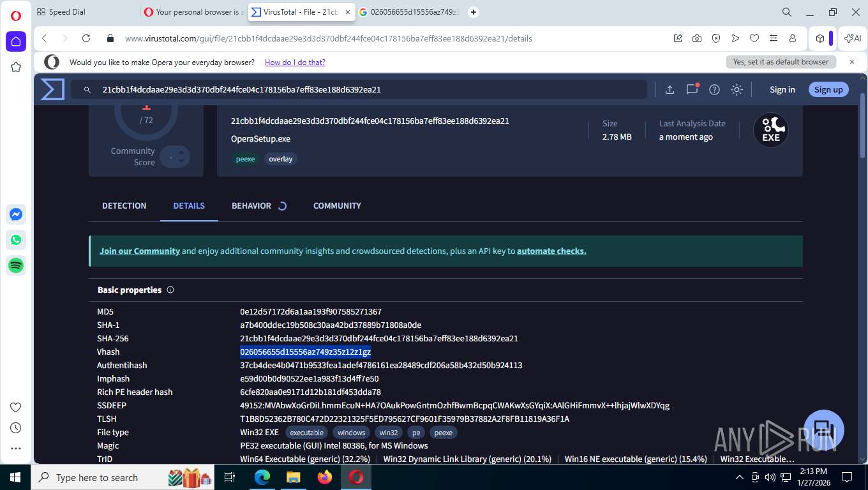Click the browser address bar URL
This screenshot has height=490, width=868.
pos(329,38)
